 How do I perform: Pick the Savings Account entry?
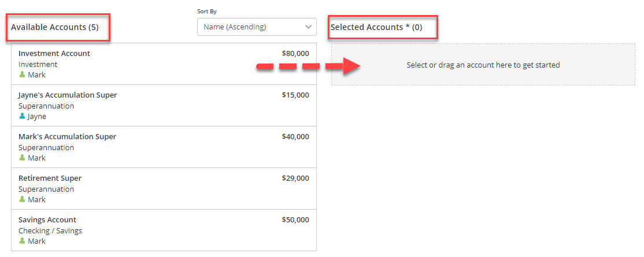click(164, 230)
